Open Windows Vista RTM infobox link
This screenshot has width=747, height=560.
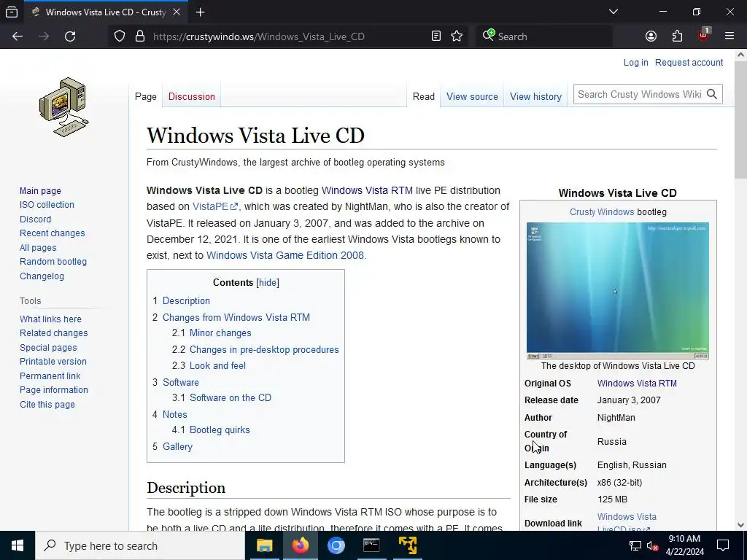(637, 384)
